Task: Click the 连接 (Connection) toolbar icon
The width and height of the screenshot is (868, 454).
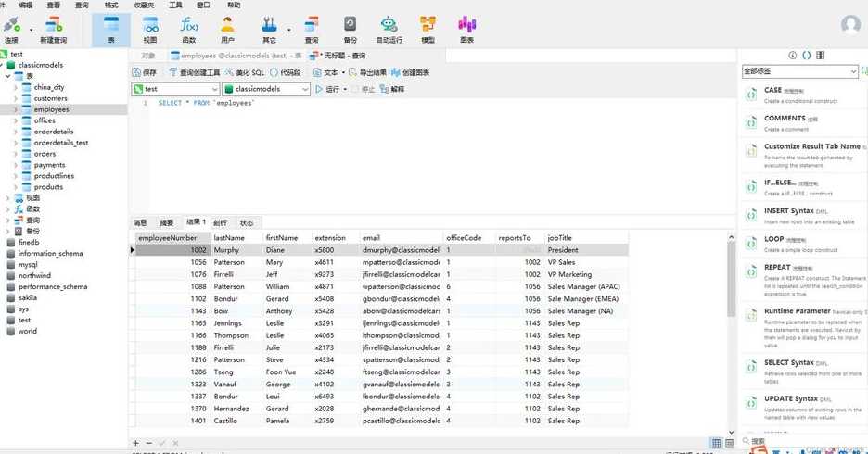Action: 12,30
